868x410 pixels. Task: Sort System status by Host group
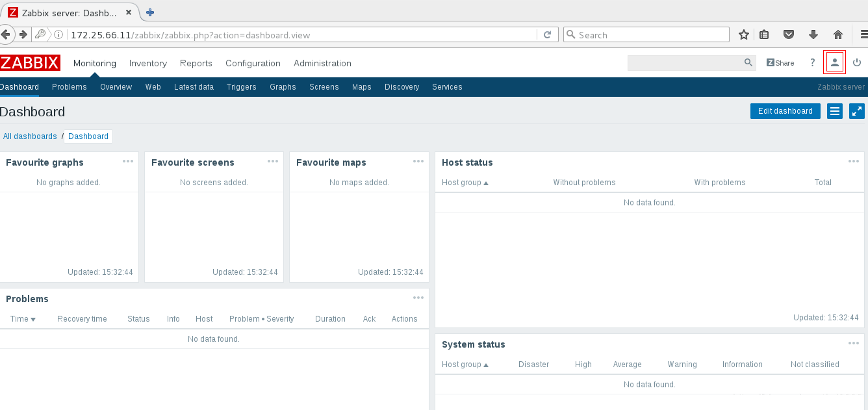465,365
